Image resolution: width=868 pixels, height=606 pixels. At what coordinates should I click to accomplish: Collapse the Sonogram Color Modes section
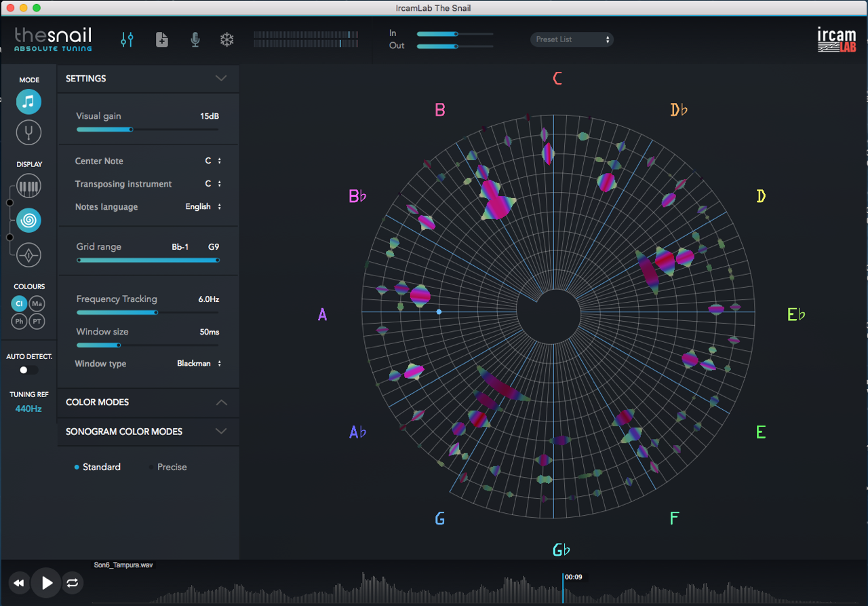[x=220, y=431]
